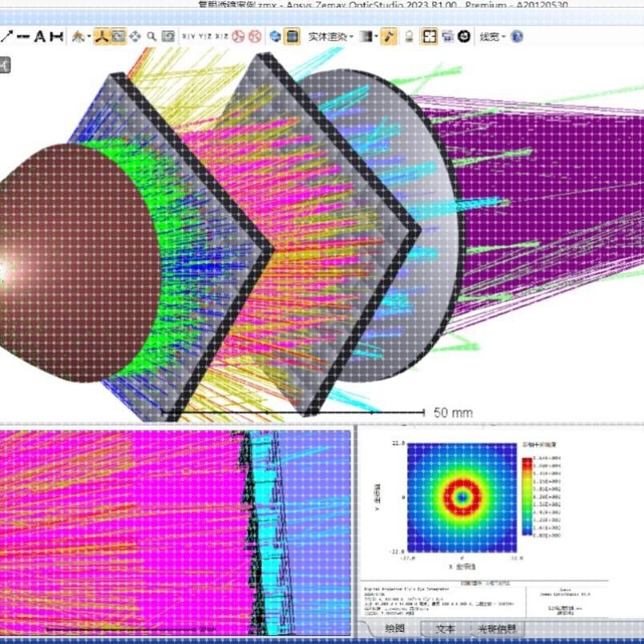Toggle the highlighted view frame button
644x644 pixels.
118,37
